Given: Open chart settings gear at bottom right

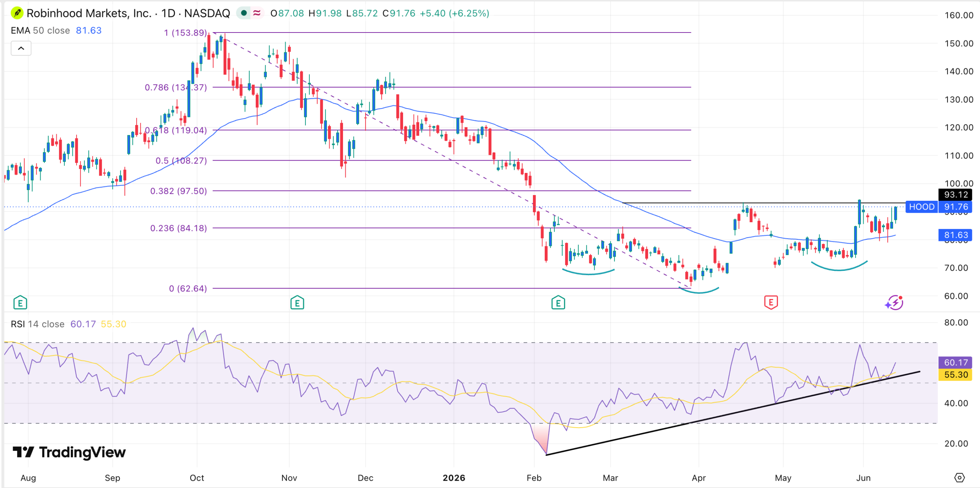Looking at the screenshot, I should 959,478.
